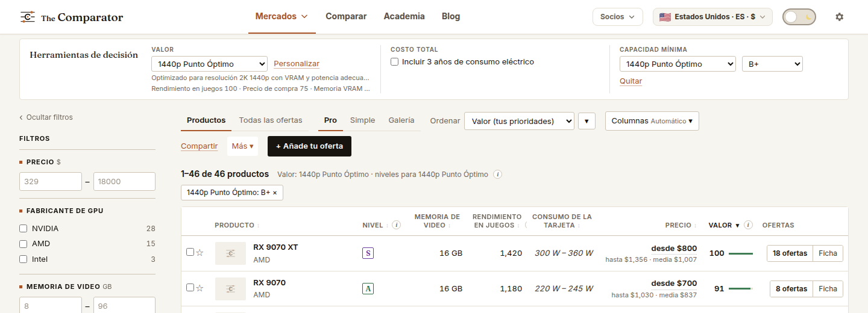This screenshot has width=868, height=313.
Task: Click 'desde $800' price for RX 9070 XT
Action: 674,248
